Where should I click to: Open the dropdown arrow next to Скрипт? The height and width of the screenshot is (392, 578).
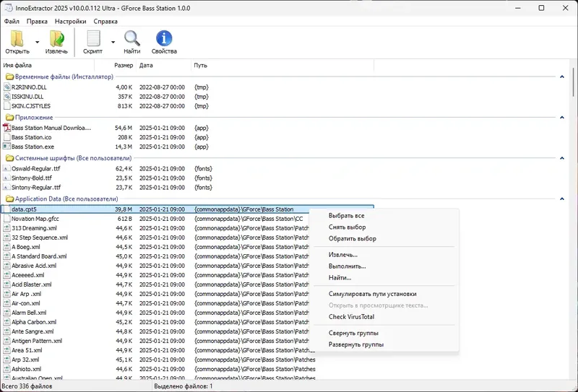pos(113,42)
